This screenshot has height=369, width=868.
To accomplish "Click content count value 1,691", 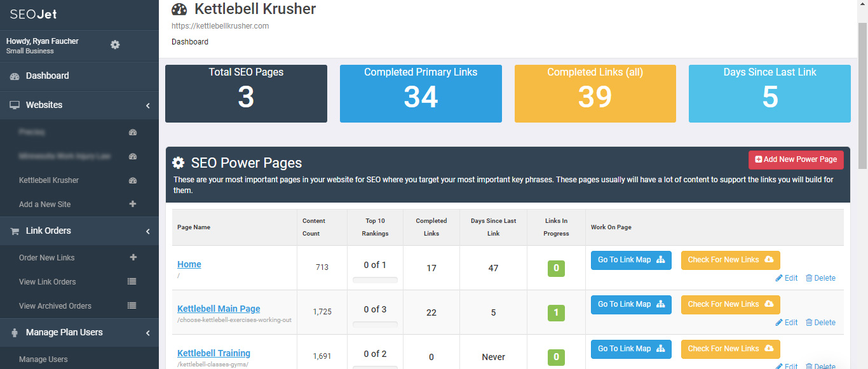I will [x=322, y=356].
